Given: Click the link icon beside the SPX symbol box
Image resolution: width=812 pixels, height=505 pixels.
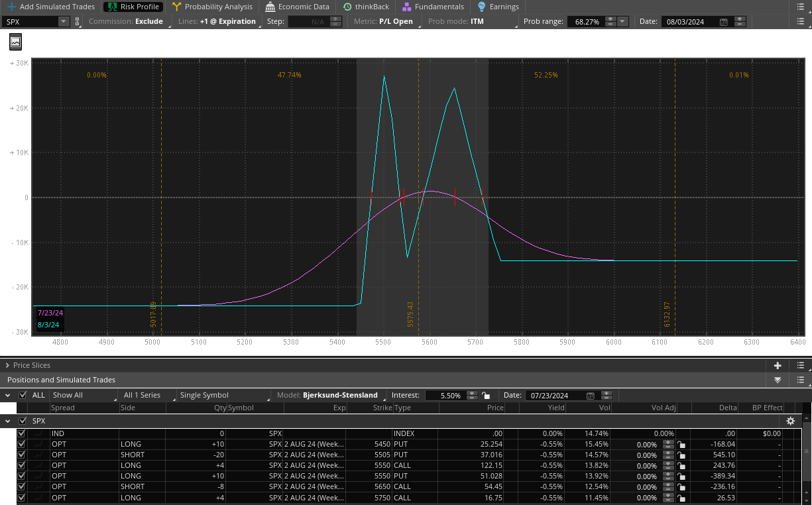Looking at the screenshot, I should (x=77, y=21).
